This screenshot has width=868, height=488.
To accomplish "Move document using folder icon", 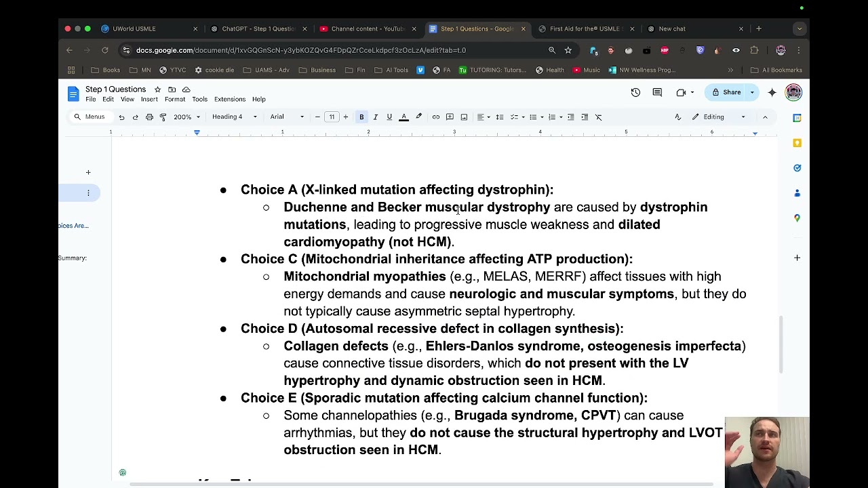I will 172,89.
